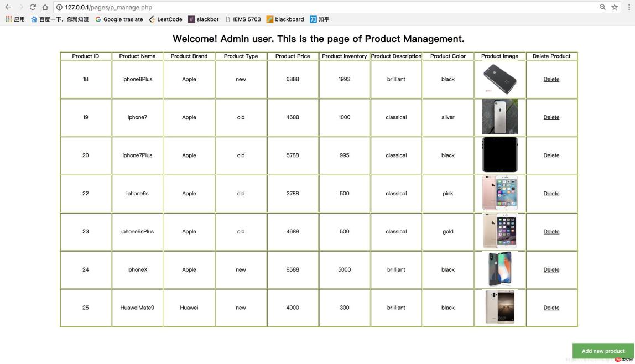635x364 pixels.
Task: Open the Baidu bookmark
Action: tap(60, 19)
